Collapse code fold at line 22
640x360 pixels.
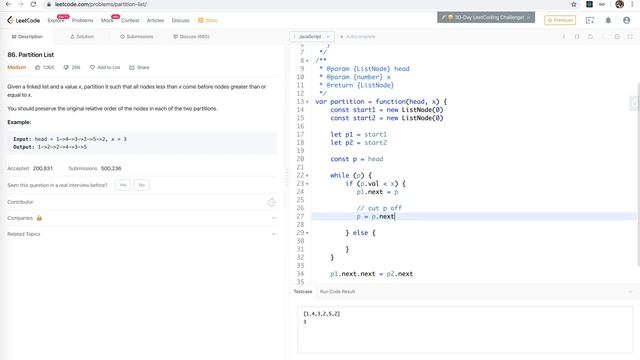[307, 176]
